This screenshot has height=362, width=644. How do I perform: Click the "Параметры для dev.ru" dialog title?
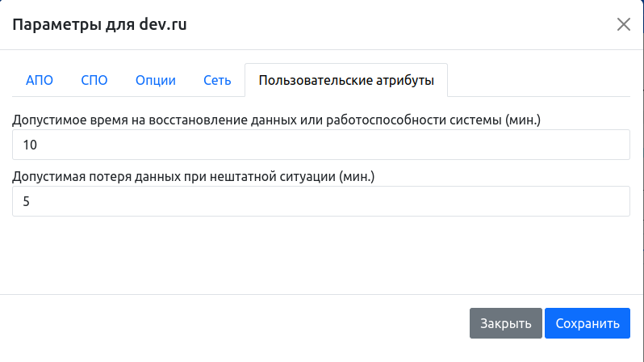coord(99,24)
